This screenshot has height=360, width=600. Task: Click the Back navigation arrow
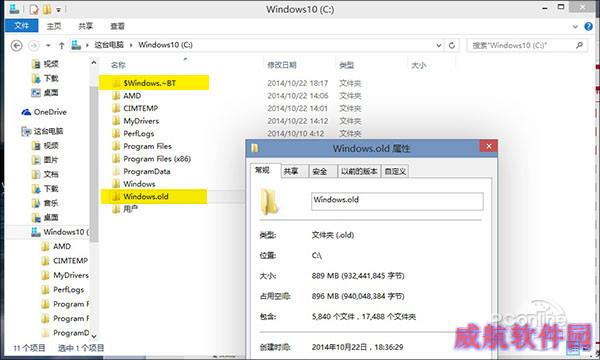click(x=16, y=46)
